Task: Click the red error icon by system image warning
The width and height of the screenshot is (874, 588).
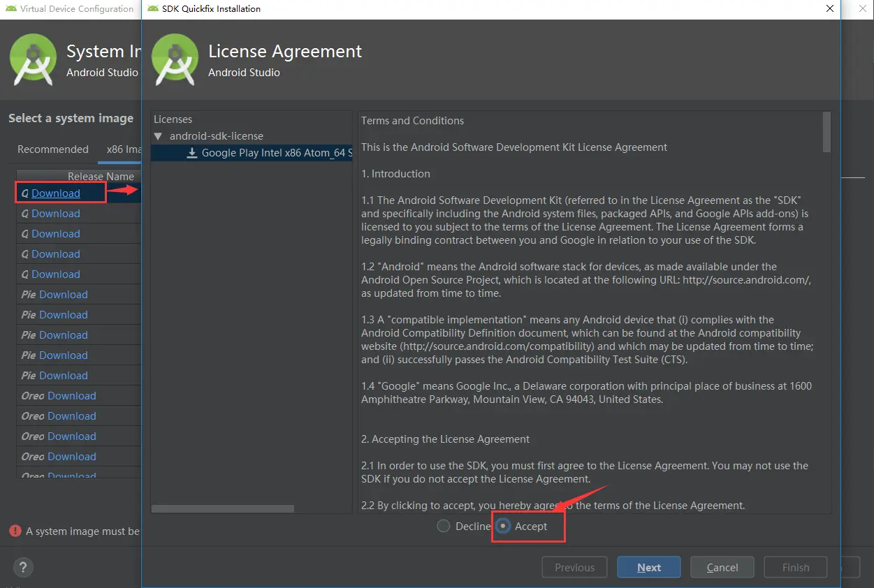Action: 15,531
